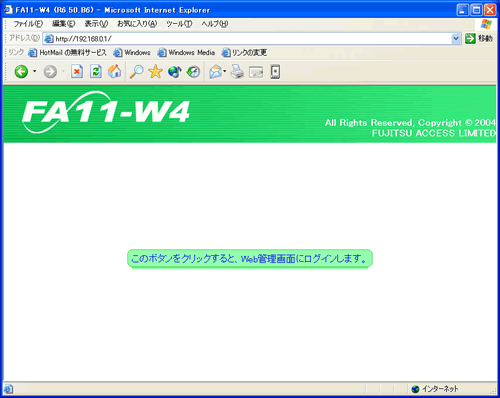The width and height of the screenshot is (500, 398).
Task: Click the Back navigation arrow
Action: click(x=21, y=72)
